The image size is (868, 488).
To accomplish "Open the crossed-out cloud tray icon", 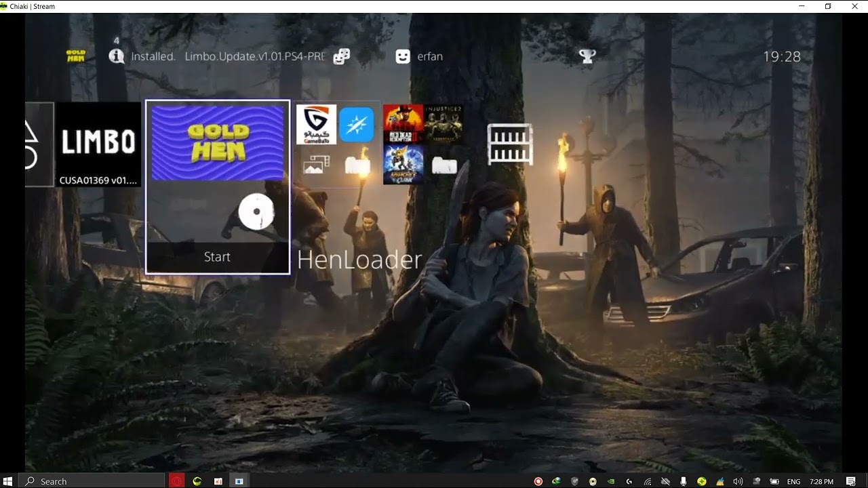I will (665, 481).
